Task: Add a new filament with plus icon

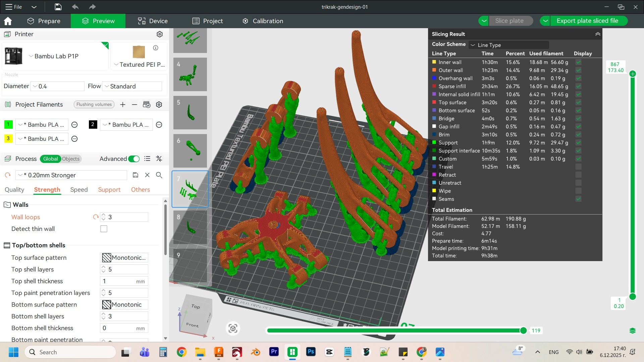Action: [123, 105]
